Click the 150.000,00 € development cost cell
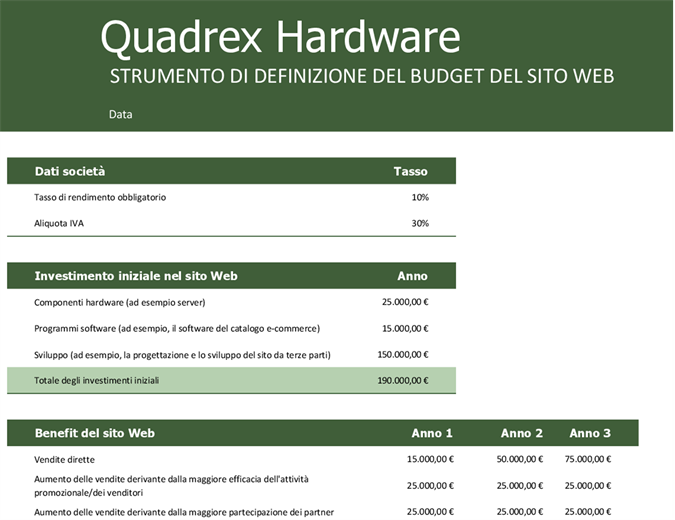Viewport: 675px width, 520px height. 403,355
